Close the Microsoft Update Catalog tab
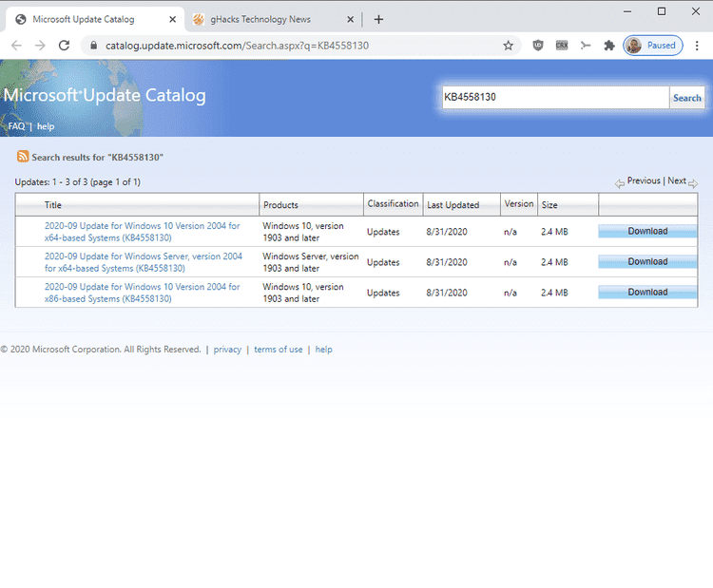This screenshot has width=713, height=588. (x=172, y=20)
